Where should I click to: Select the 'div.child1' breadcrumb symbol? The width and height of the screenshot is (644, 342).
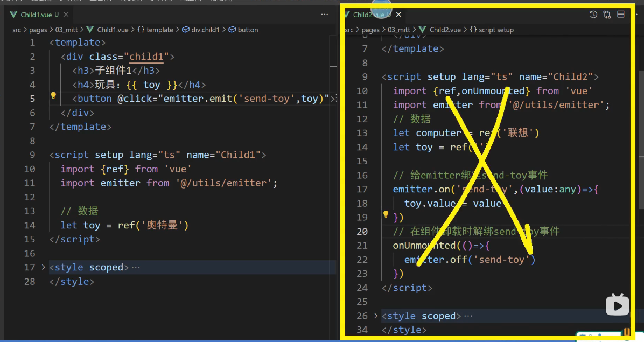tap(205, 30)
